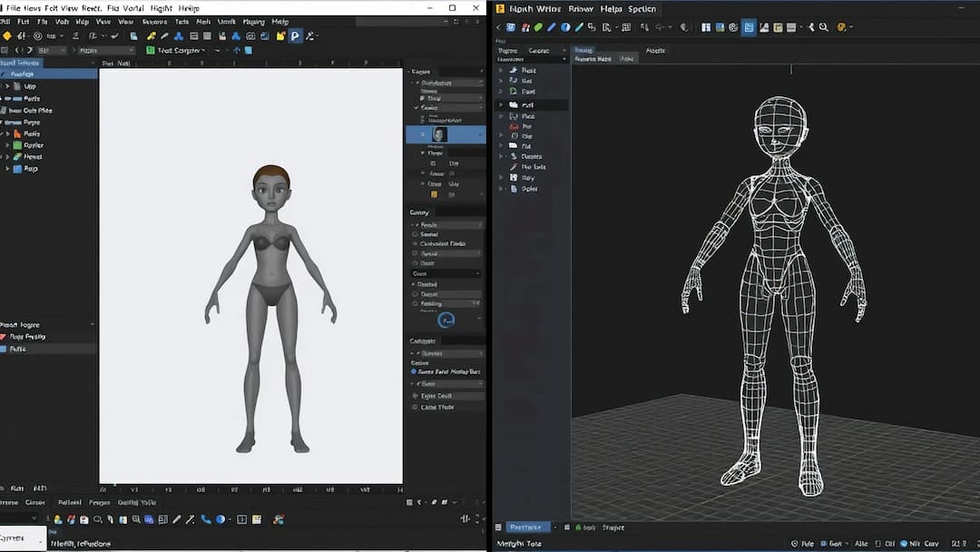The image size is (980, 552).
Task: Open the Helps menu in the wireframe application
Action: click(x=610, y=9)
